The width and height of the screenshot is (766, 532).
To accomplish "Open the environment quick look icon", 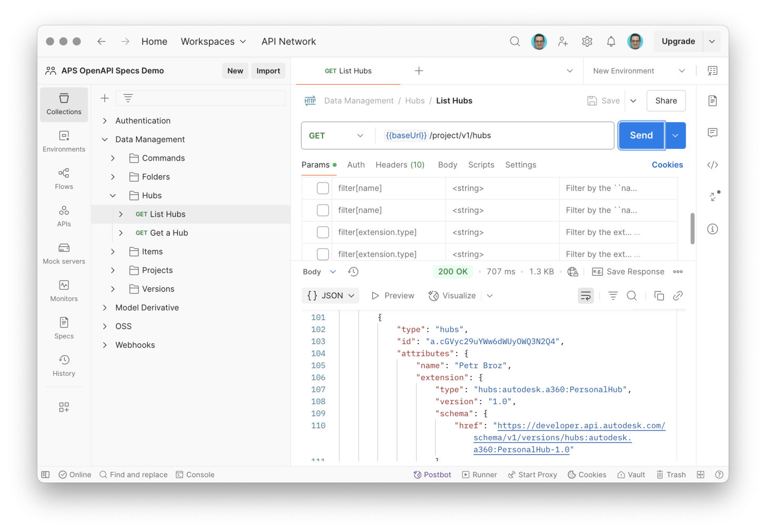I will coord(712,71).
